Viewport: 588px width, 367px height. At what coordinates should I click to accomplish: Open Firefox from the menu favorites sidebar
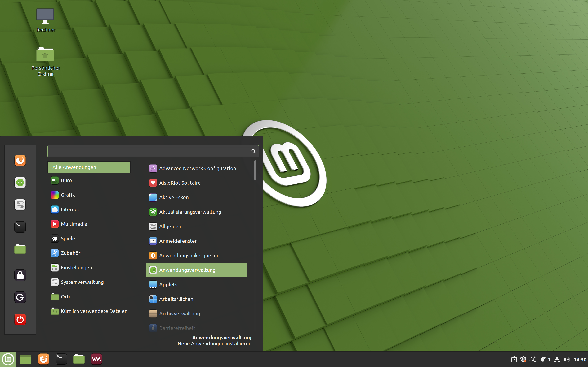pos(20,160)
